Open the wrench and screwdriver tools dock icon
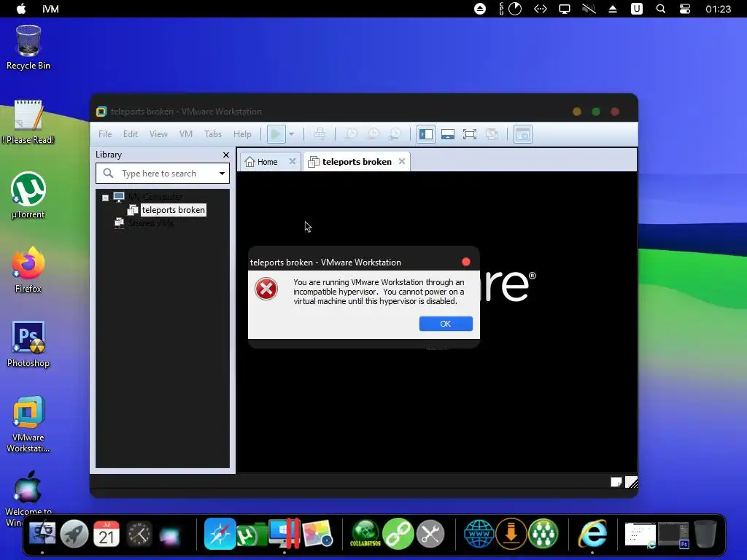This screenshot has width=747, height=560. [x=430, y=534]
